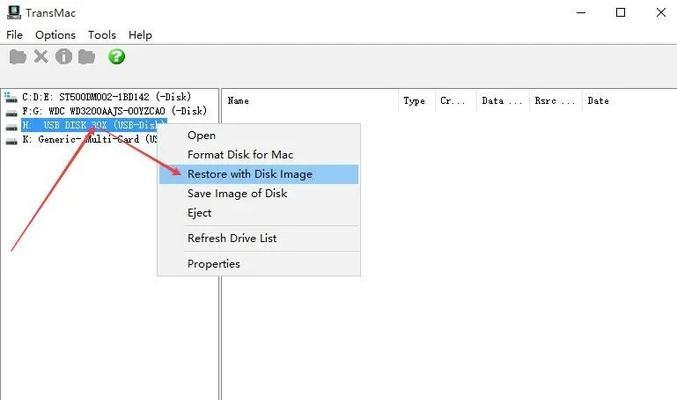Choose Eject from the context menu
This screenshot has height=400, width=677.
pos(259,213)
